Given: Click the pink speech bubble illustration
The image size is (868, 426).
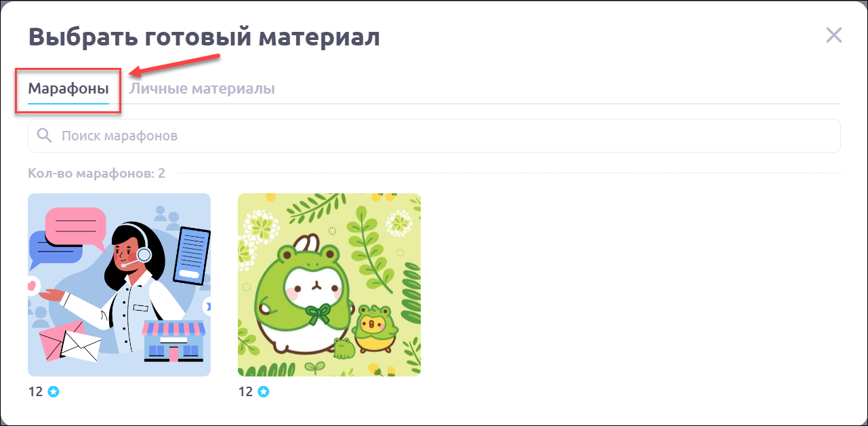Looking at the screenshot, I should 76,227.
